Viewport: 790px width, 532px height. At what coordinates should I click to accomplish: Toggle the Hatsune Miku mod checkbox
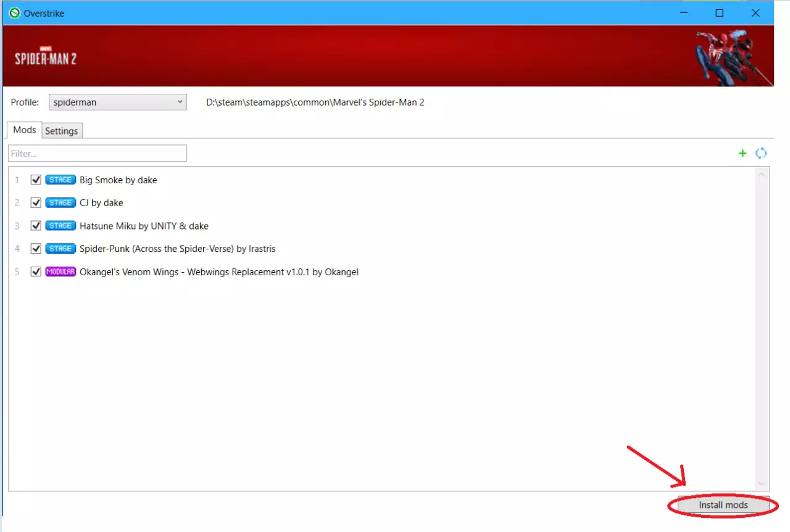(x=36, y=226)
